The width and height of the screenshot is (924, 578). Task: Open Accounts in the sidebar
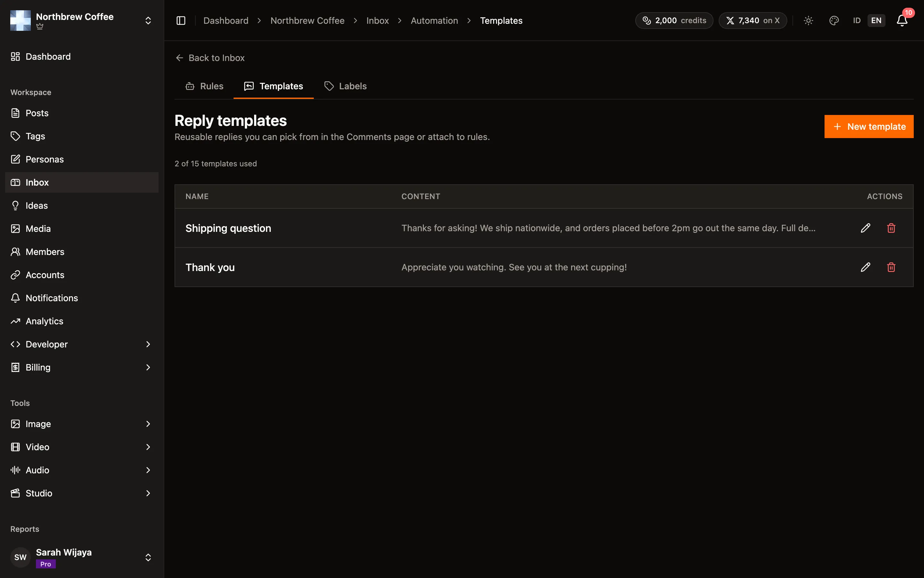[x=82, y=275]
